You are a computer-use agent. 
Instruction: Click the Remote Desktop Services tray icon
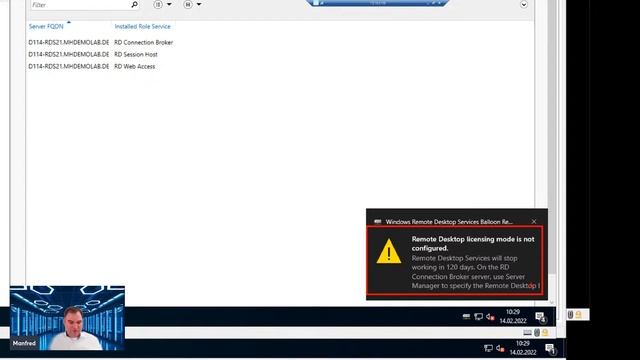pos(466,317)
